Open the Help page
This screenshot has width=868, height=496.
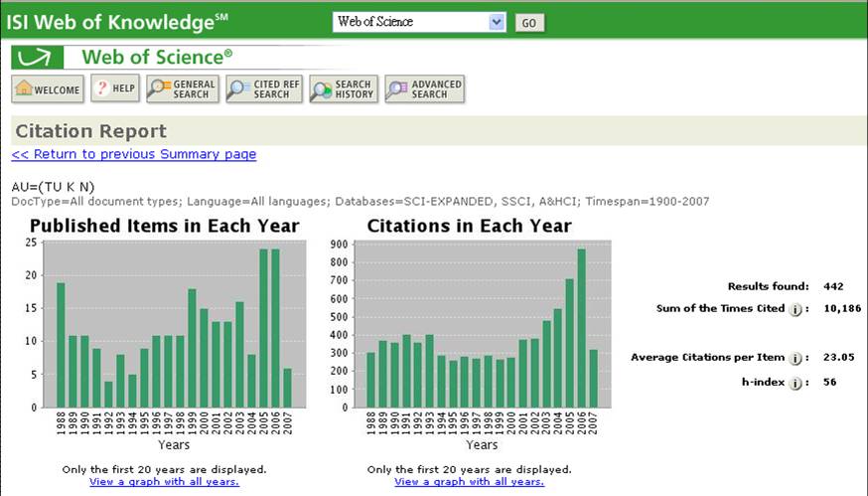point(115,88)
